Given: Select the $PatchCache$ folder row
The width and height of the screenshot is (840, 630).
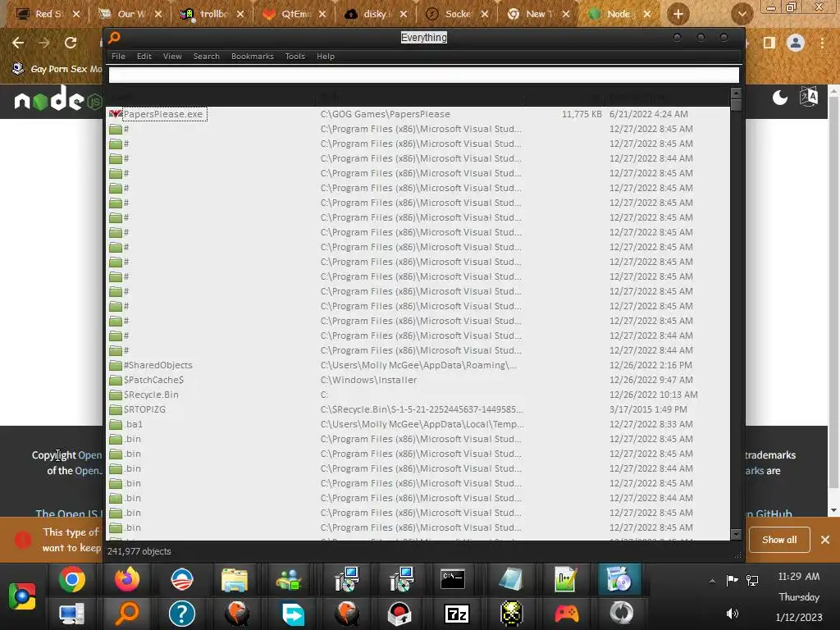Looking at the screenshot, I should tap(419, 380).
